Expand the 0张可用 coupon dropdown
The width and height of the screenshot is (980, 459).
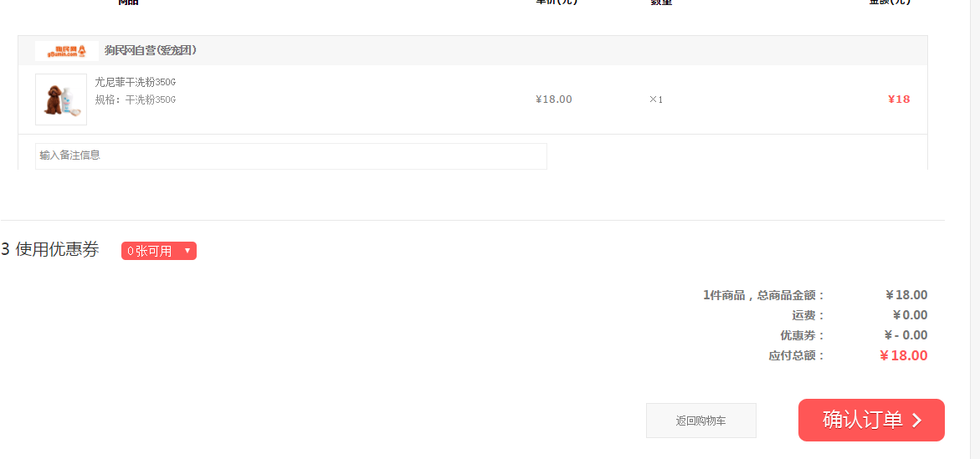pos(159,251)
